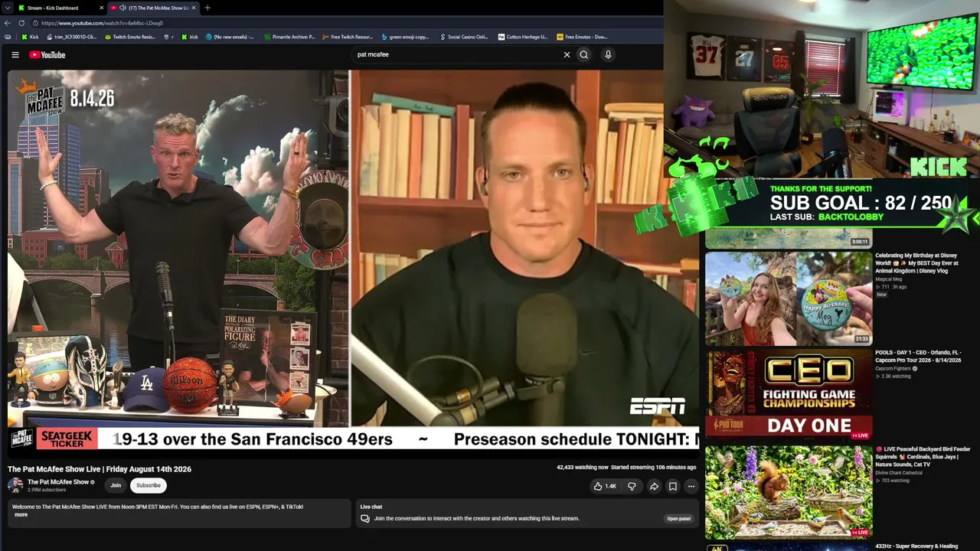Click the 'LAST SUB: BACKTOLOBBY' overlay text
980x551 pixels.
point(827,217)
